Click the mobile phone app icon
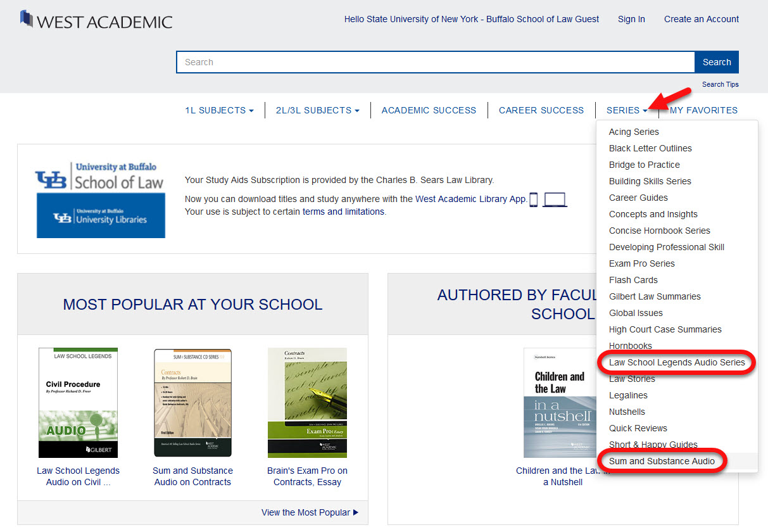 [534, 199]
